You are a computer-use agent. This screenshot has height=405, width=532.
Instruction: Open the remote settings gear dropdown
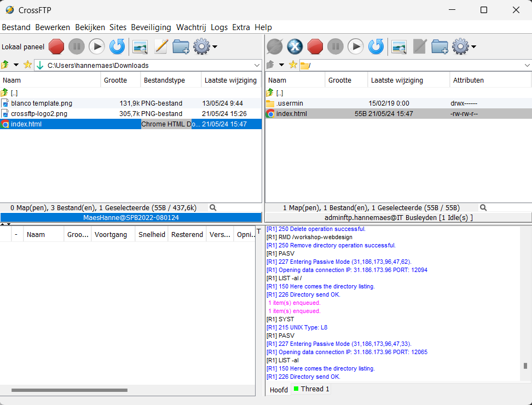click(x=464, y=47)
